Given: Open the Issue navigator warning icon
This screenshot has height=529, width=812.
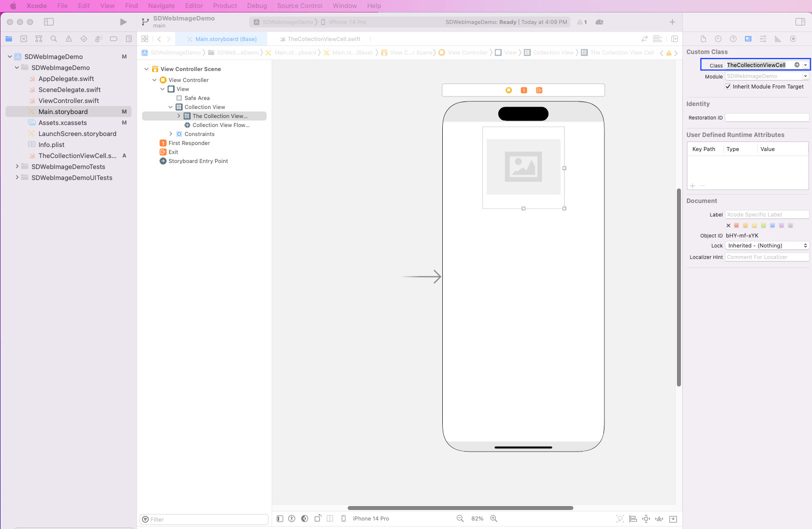Looking at the screenshot, I should tap(69, 39).
